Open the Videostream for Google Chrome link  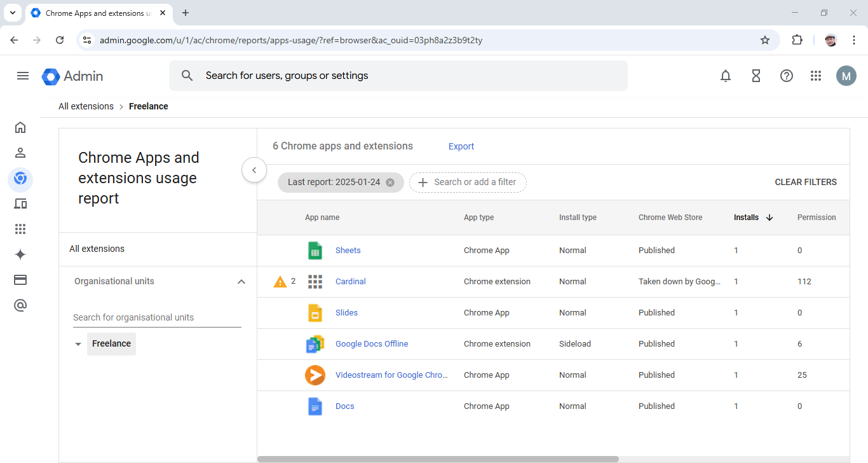click(x=392, y=375)
